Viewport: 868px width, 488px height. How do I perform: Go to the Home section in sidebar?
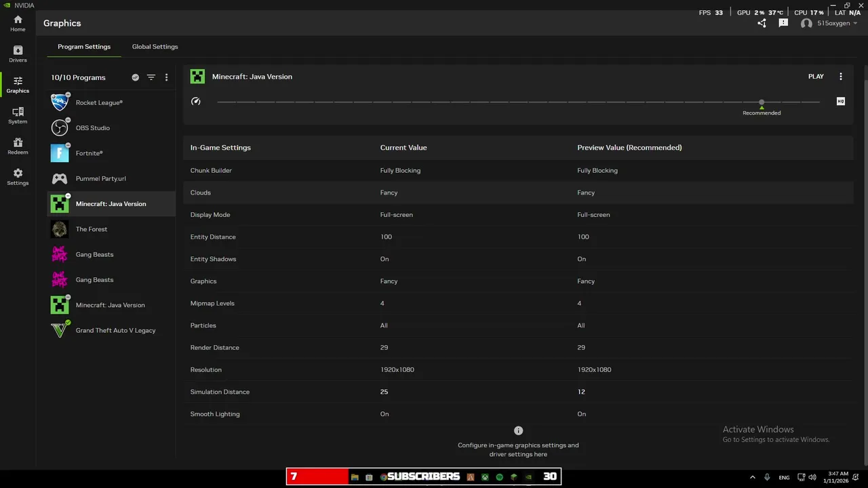(18, 24)
